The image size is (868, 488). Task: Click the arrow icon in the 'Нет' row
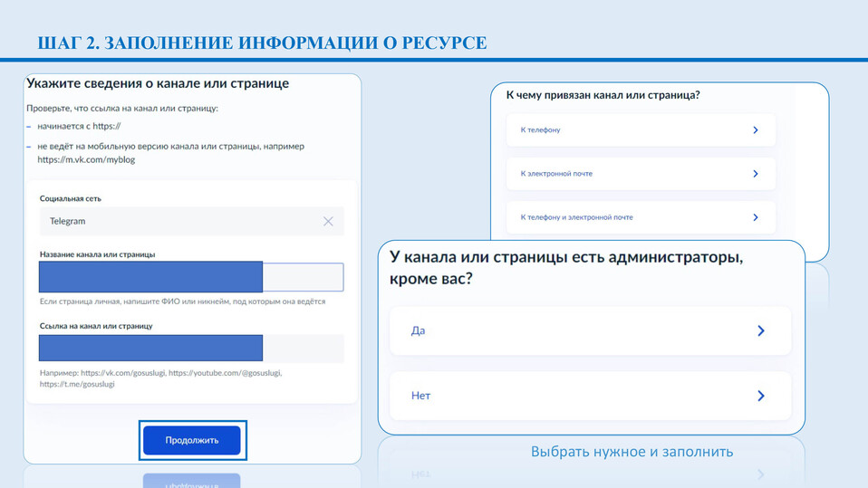tap(761, 396)
